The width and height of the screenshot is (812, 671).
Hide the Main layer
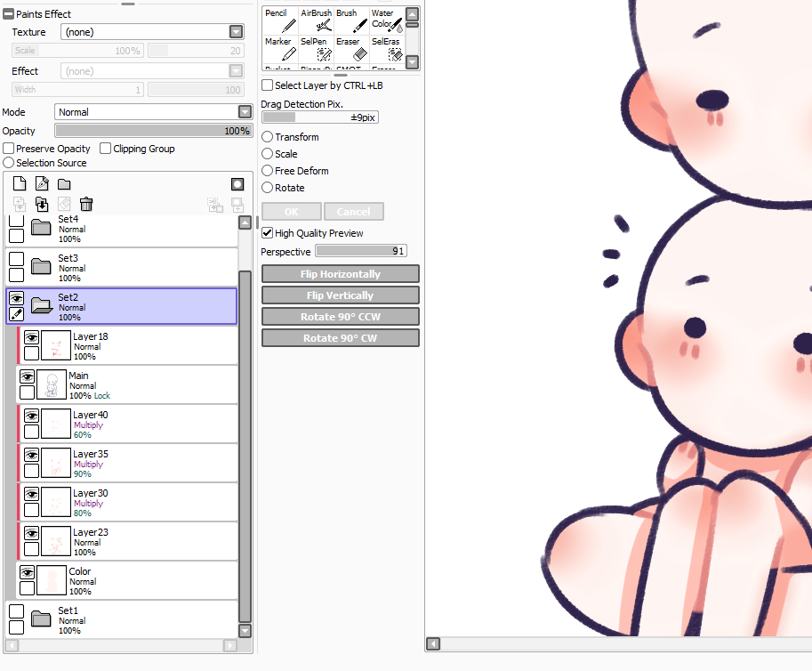click(28, 376)
